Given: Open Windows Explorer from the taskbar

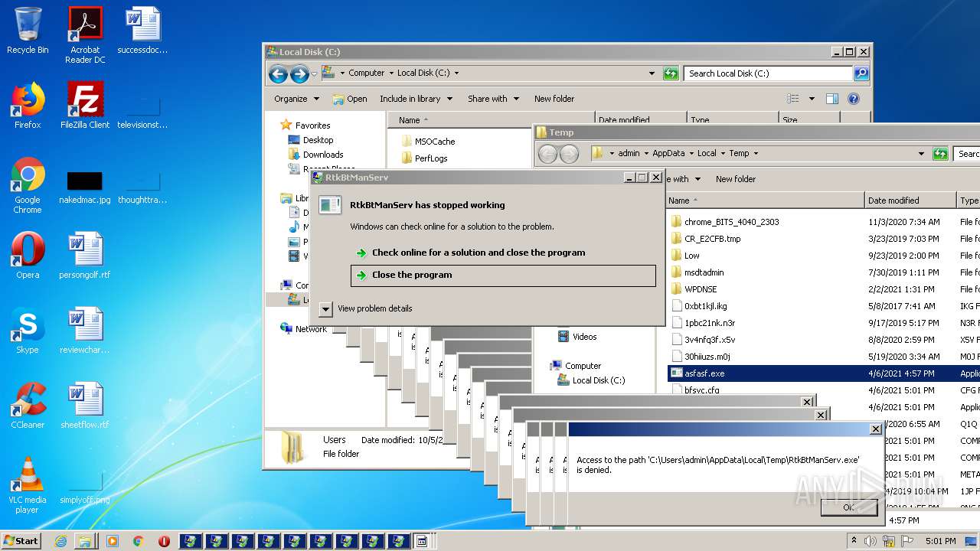Looking at the screenshot, I should click(x=85, y=541).
